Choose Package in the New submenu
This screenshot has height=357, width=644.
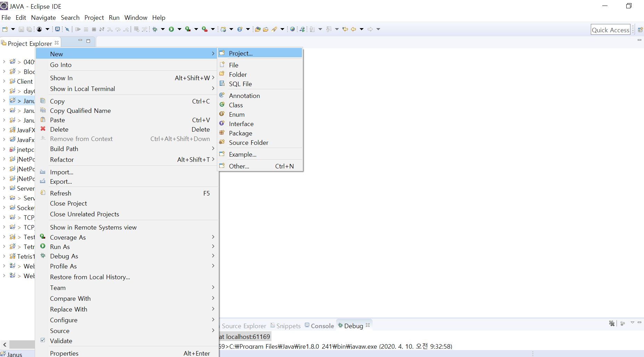[x=260, y=133]
